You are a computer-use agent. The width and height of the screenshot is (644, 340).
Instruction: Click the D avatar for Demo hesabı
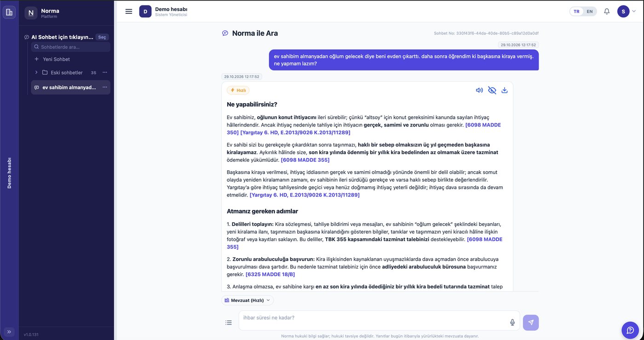click(x=145, y=12)
